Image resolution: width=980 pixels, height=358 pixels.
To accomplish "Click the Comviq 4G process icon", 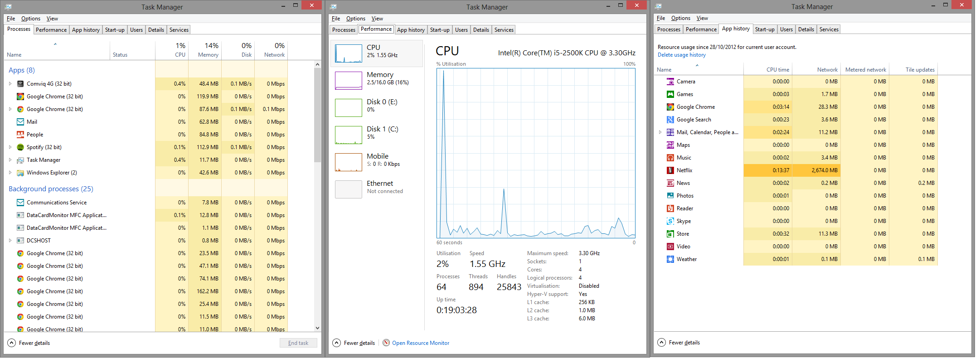I will point(20,84).
